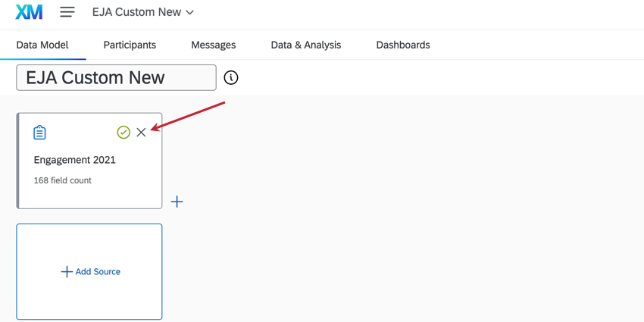Open the hamburger navigation menu
Image resolution: width=644 pixels, height=322 pixels.
click(67, 12)
